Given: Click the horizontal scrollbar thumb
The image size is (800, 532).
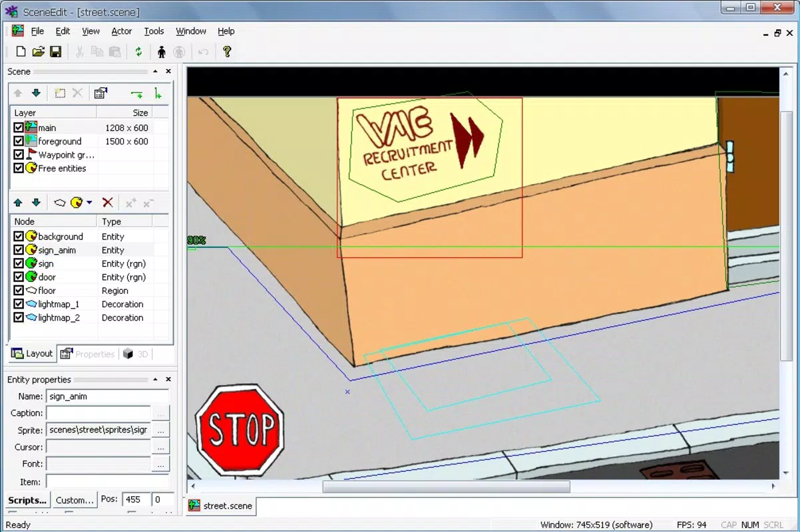Looking at the screenshot, I should tap(446, 487).
